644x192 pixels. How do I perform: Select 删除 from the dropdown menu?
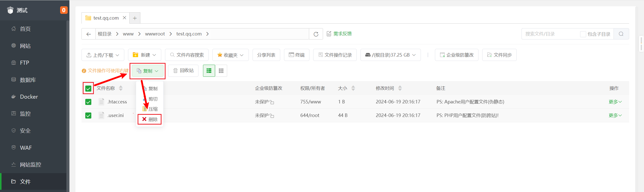[x=150, y=119]
